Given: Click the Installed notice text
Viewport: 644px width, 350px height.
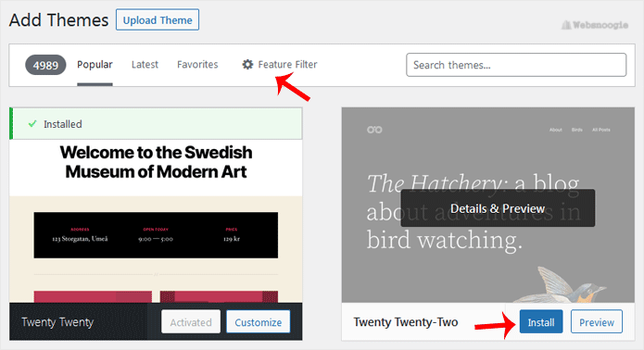Looking at the screenshot, I should [x=63, y=124].
